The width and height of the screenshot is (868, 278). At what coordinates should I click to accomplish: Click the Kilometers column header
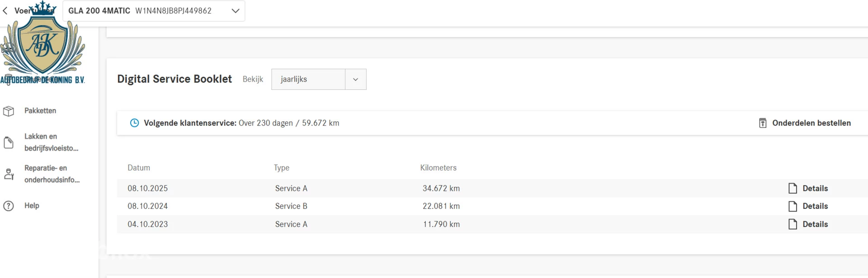click(x=438, y=168)
